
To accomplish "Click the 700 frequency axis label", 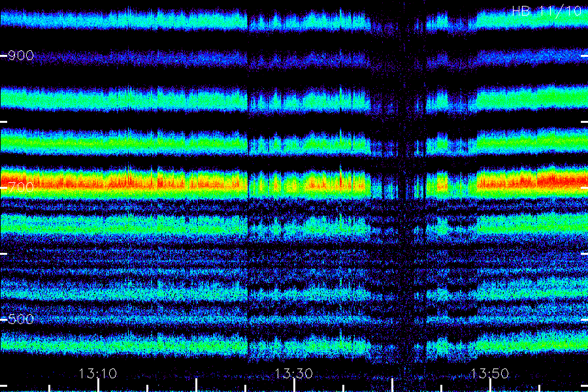I will click(x=21, y=188).
